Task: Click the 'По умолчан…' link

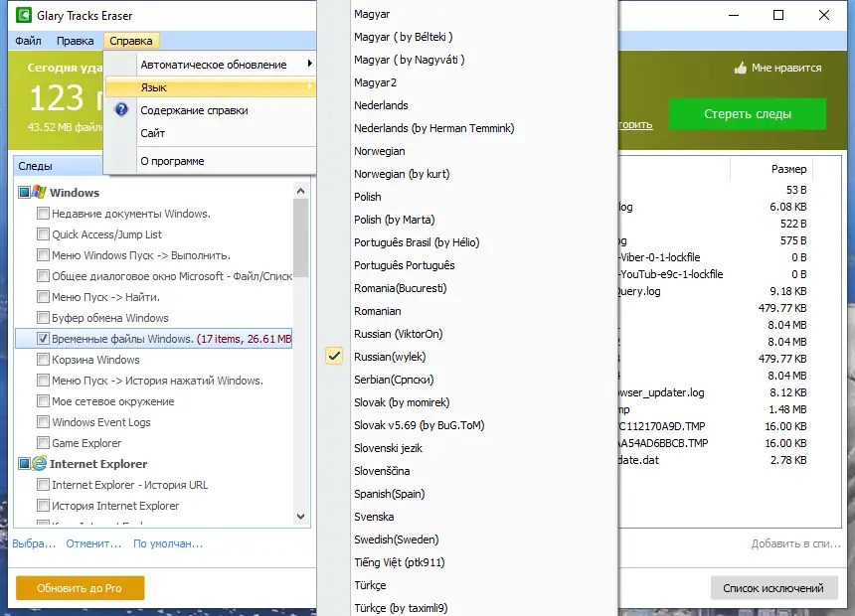Action: (168, 543)
